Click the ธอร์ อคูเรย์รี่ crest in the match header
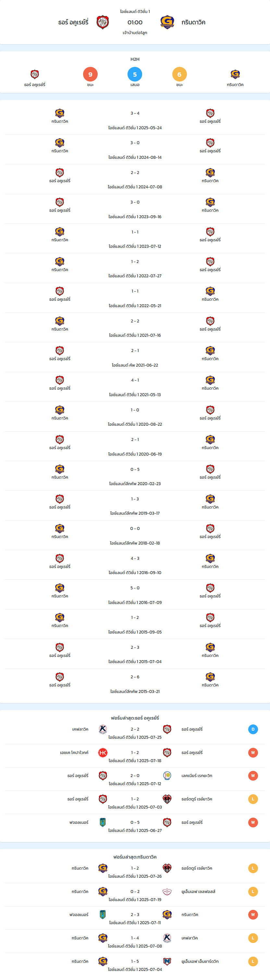The image size is (270, 980). pos(103,22)
